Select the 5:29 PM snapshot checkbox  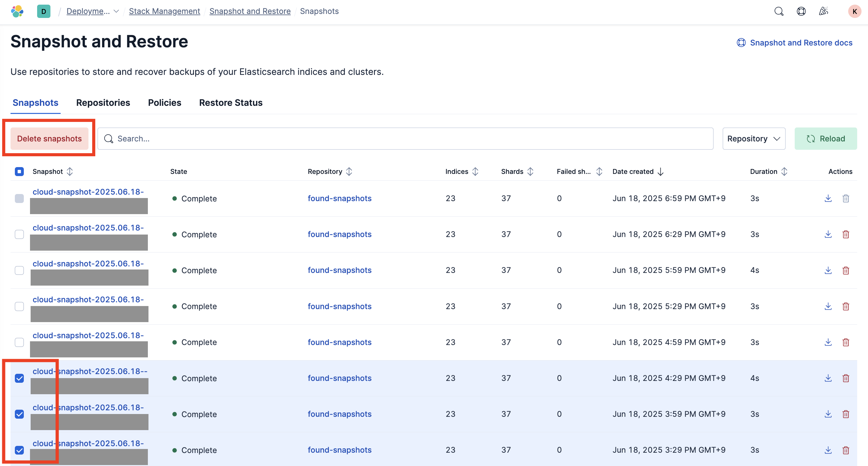pyautogui.click(x=19, y=306)
